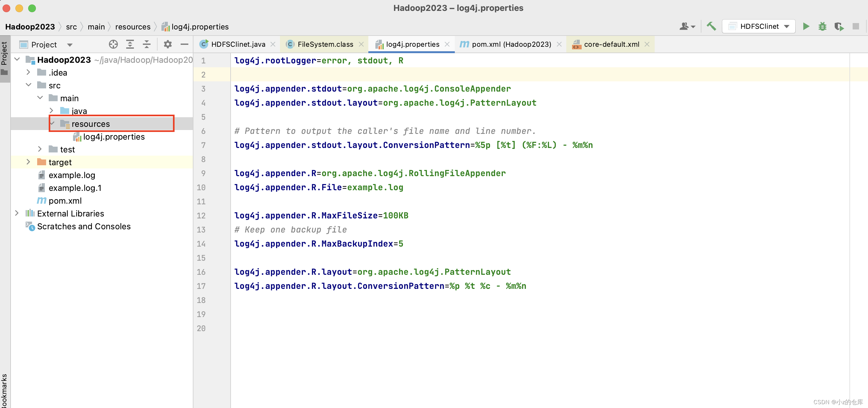Expand the target folder
The width and height of the screenshot is (868, 408).
28,162
